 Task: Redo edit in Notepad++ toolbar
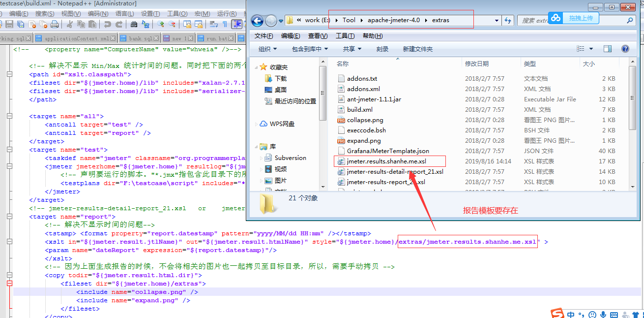(x=119, y=24)
